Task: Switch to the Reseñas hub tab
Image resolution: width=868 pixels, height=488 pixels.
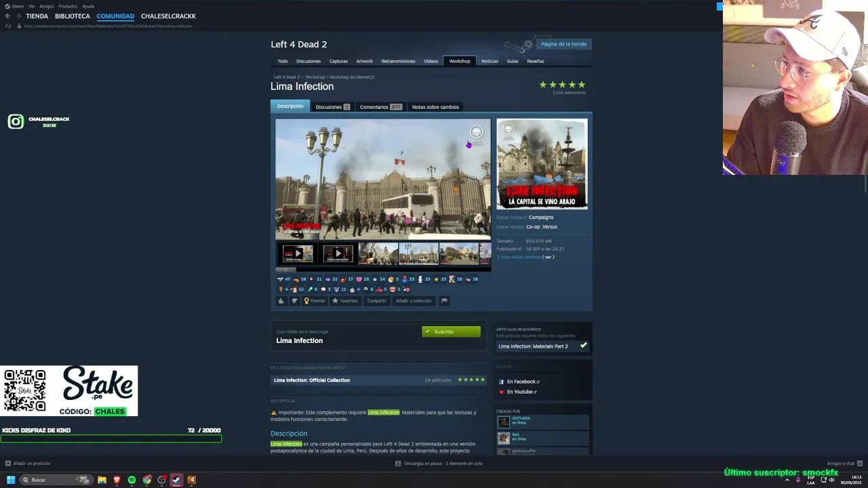Action: (x=536, y=61)
